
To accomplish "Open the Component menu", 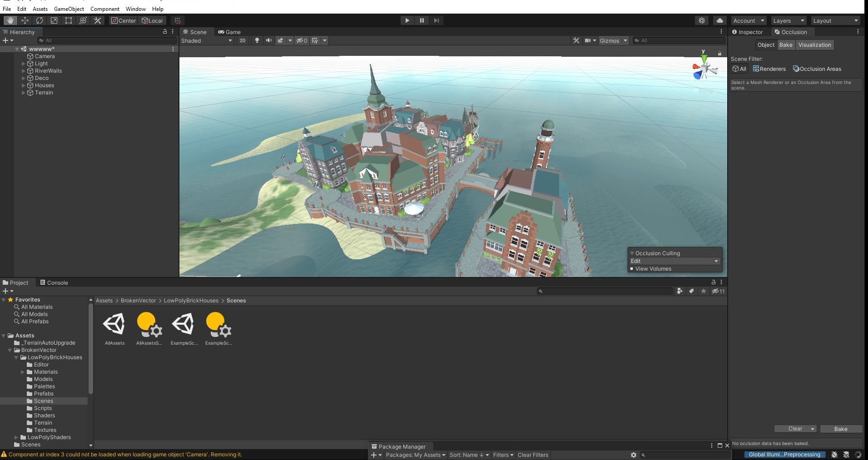I will 104,9.
